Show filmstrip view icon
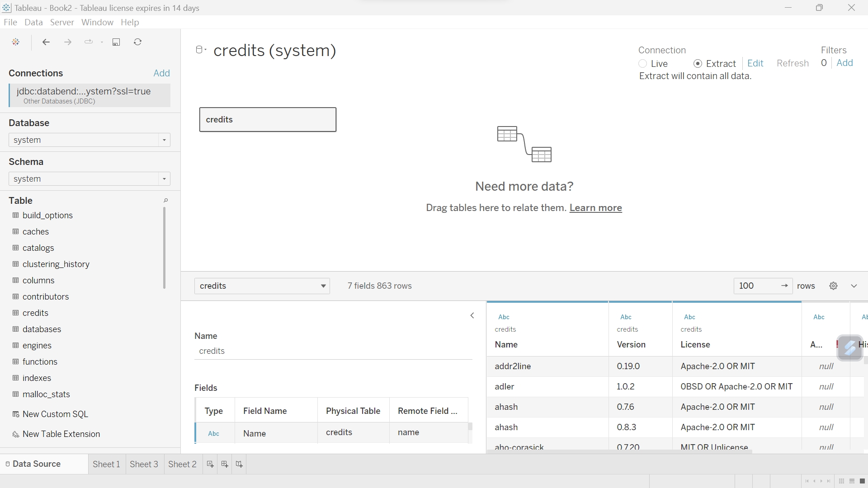Viewport: 868px width, 488px height. 852,481
